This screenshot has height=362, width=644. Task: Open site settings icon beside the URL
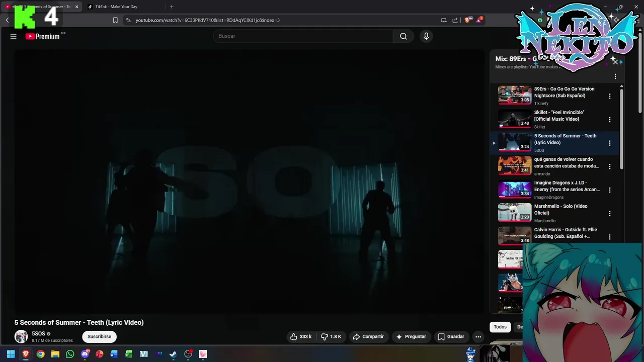(x=128, y=20)
